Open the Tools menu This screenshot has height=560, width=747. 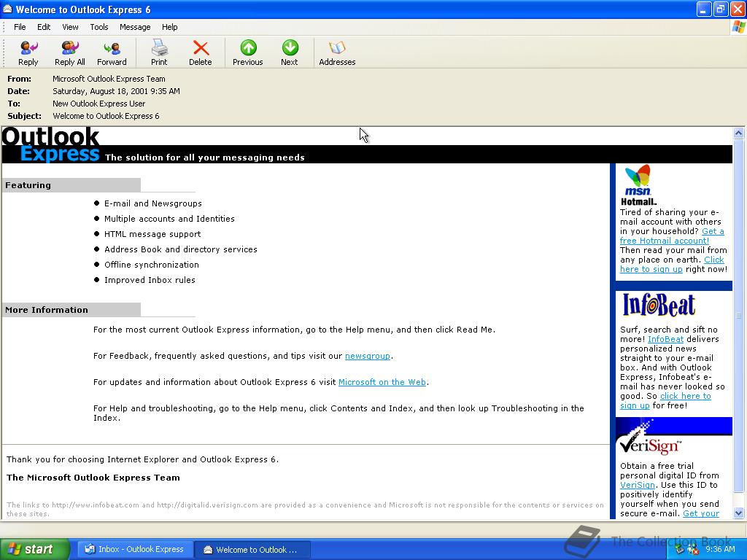click(x=99, y=27)
